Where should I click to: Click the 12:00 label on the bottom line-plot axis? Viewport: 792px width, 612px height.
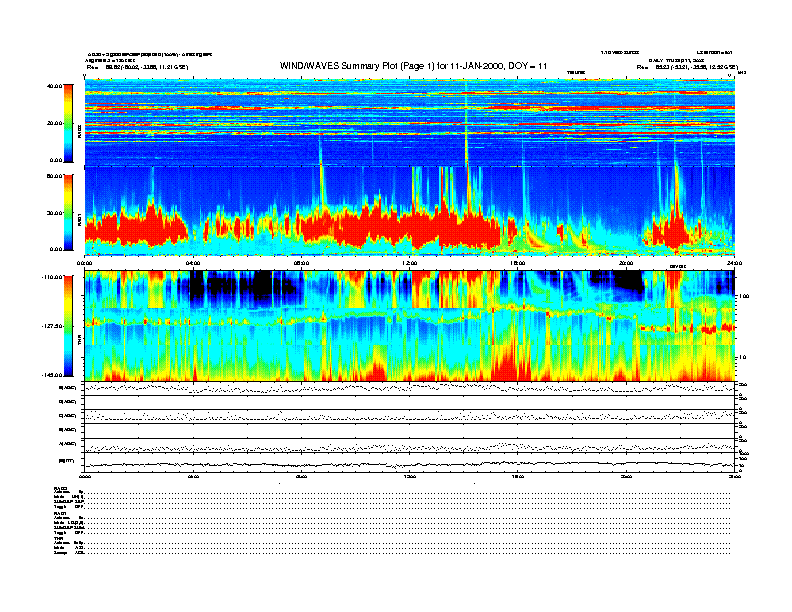tap(410, 476)
